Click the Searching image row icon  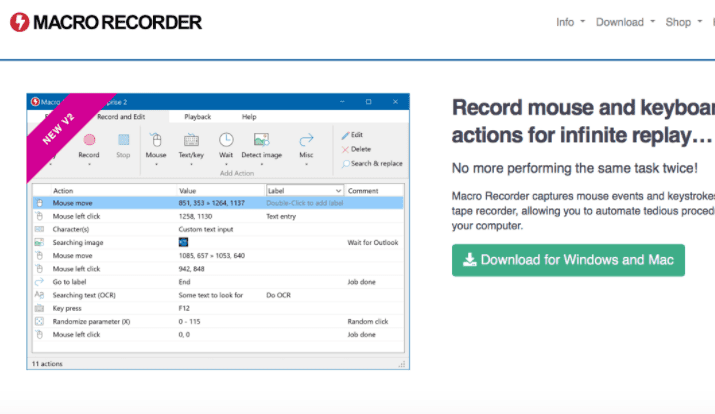[39, 242]
